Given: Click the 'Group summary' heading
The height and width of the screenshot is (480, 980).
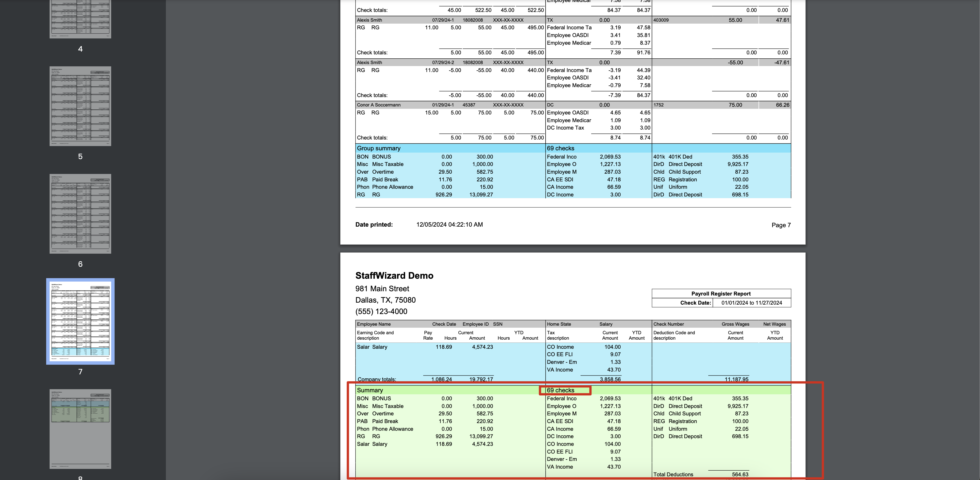Looking at the screenshot, I should pyautogui.click(x=379, y=148).
